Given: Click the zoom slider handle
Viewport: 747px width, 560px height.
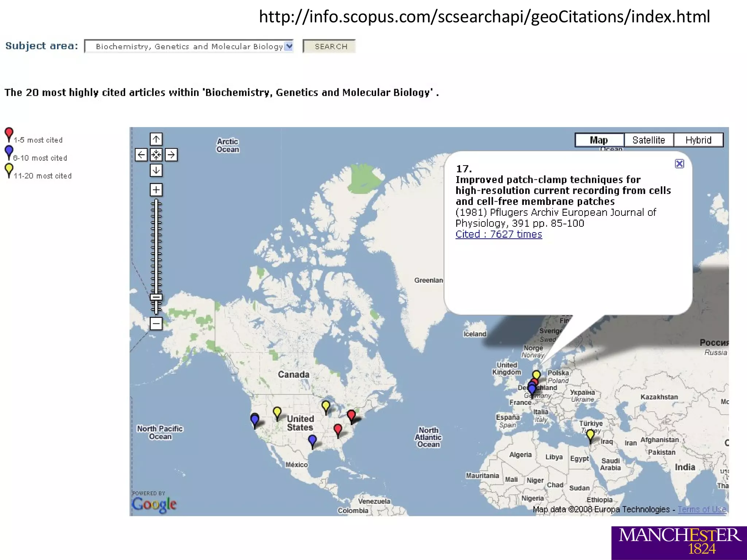Looking at the screenshot, I should [156, 297].
